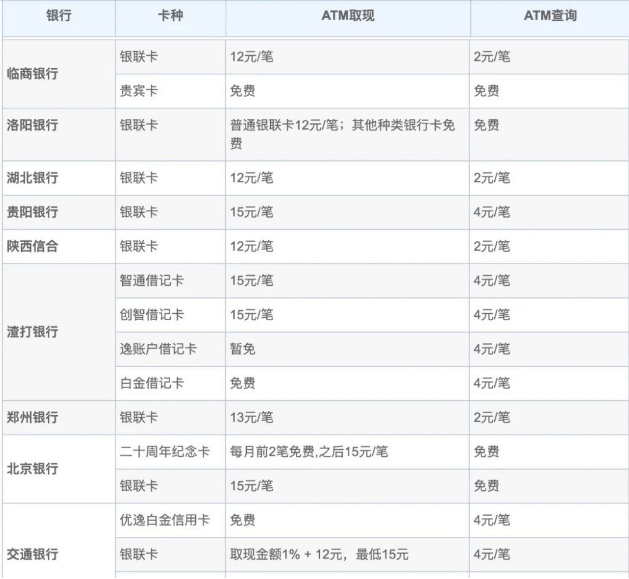Viewport: 629px width, 579px height.
Task: Select the 临商银行 bank cell
Action: point(59,74)
